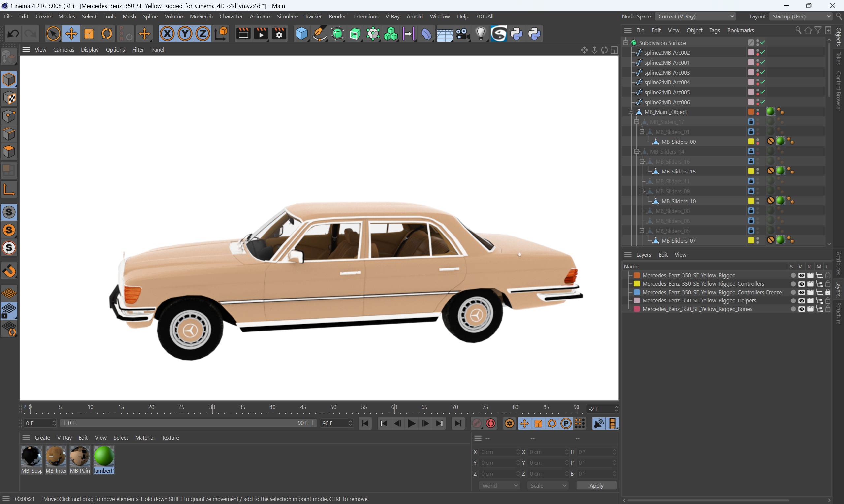Open Edit Render Settings
The height and width of the screenshot is (504, 844).
tap(279, 34)
